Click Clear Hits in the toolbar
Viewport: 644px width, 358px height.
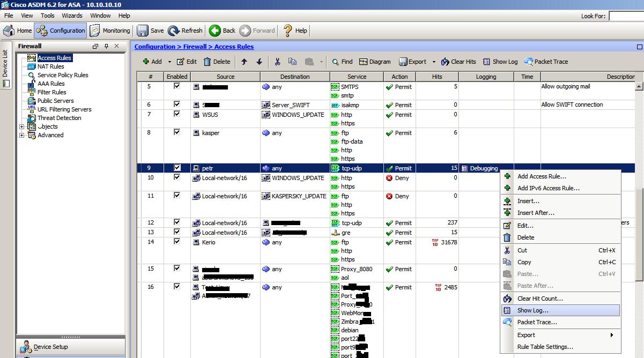(x=458, y=62)
